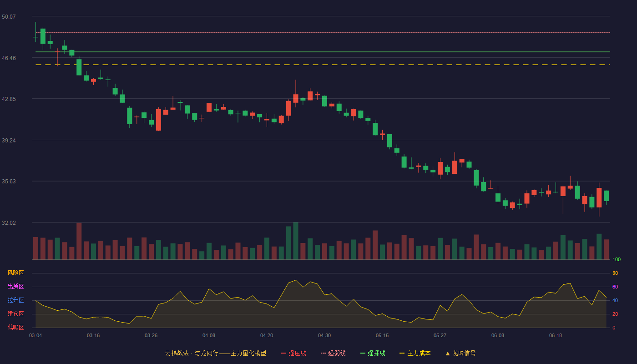The image size is (637, 364).
Task: Click the 拉升区 zone label
Action: 16,300
